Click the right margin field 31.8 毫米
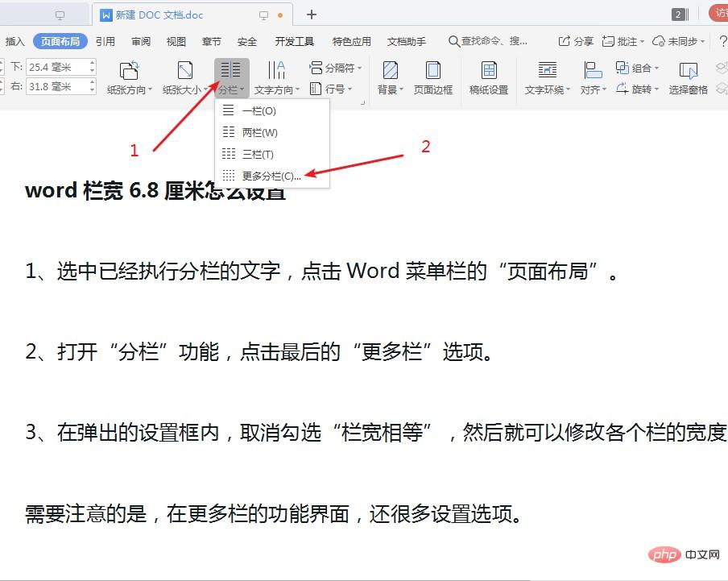 pos(56,86)
